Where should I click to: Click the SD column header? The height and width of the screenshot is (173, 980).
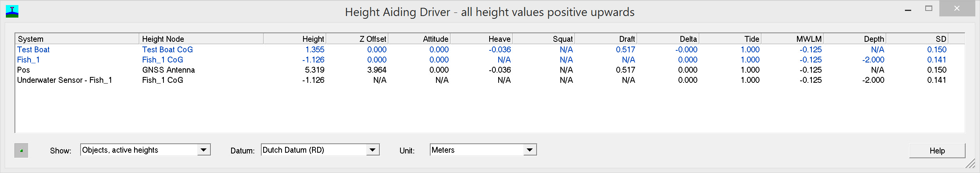[x=917, y=39]
